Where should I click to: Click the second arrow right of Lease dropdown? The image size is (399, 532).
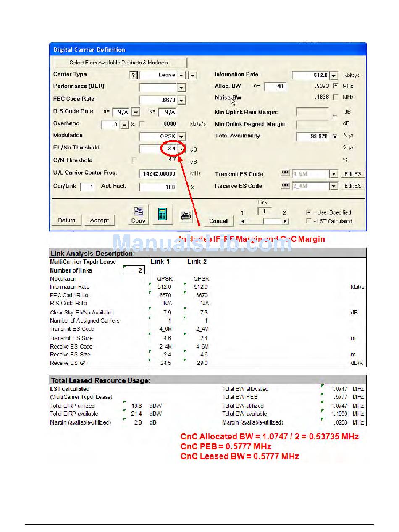point(192,75)
